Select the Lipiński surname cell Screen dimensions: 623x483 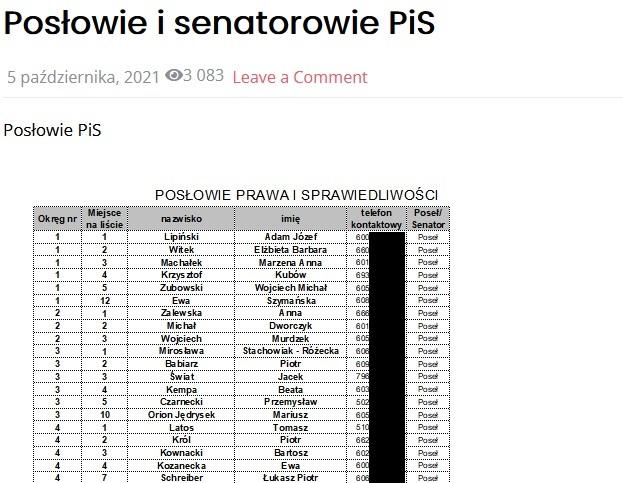click(x=181, y=237)
